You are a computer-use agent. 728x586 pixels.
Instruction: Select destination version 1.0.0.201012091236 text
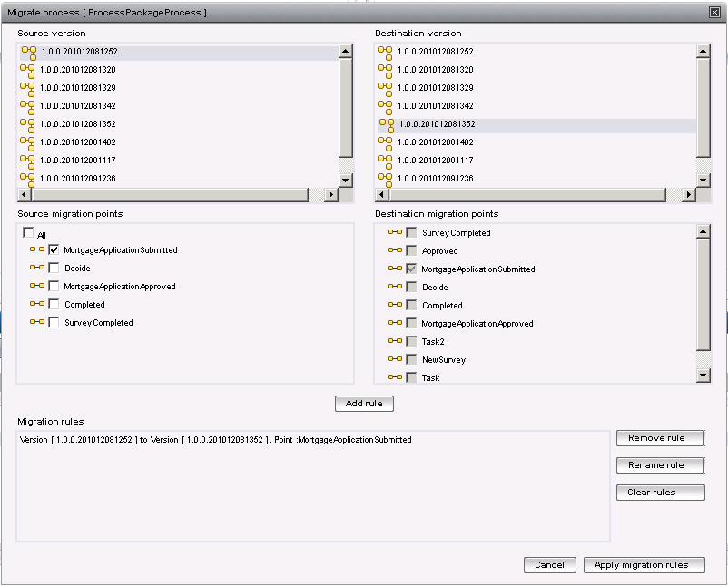(x=436, y=179)
